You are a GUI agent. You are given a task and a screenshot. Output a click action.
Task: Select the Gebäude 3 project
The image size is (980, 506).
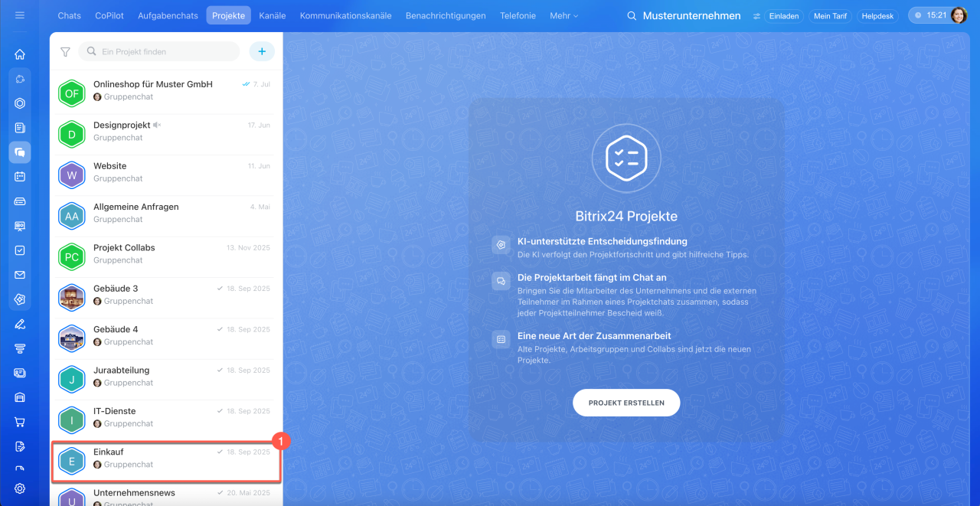[x=167, y=298]
